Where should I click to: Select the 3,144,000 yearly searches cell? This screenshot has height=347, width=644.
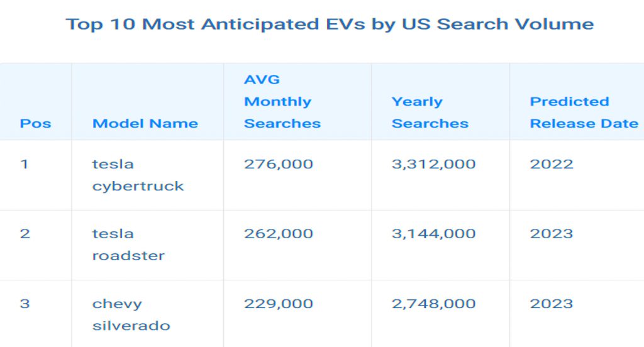pyautogui.click(x=434, y=234)
